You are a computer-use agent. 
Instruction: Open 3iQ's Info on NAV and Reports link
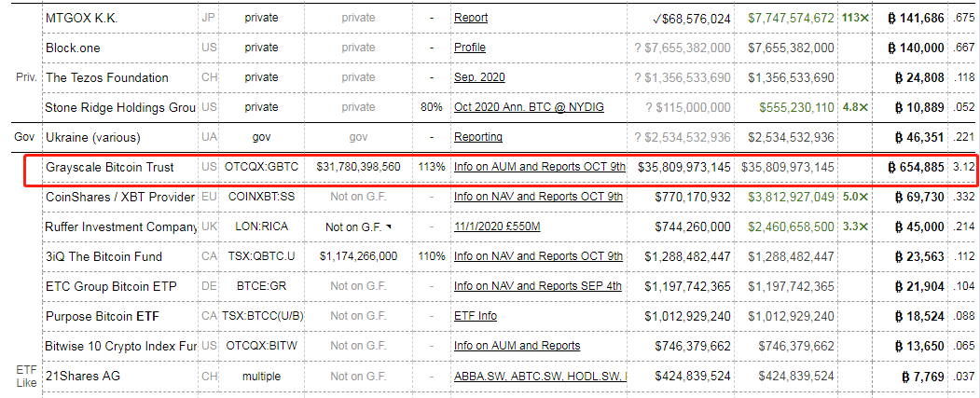[538, 256]
